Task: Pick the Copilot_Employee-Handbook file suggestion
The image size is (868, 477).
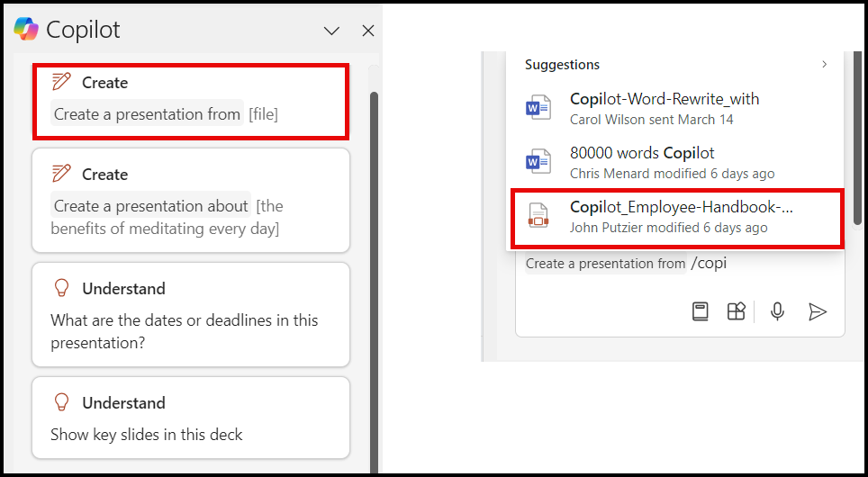Action: [x=677, y=218]
